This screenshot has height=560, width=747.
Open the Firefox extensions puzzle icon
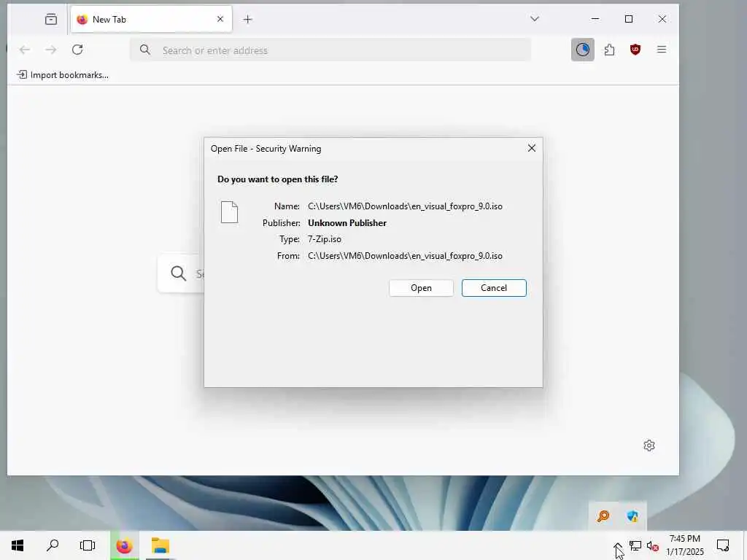[x=609, y=50]
